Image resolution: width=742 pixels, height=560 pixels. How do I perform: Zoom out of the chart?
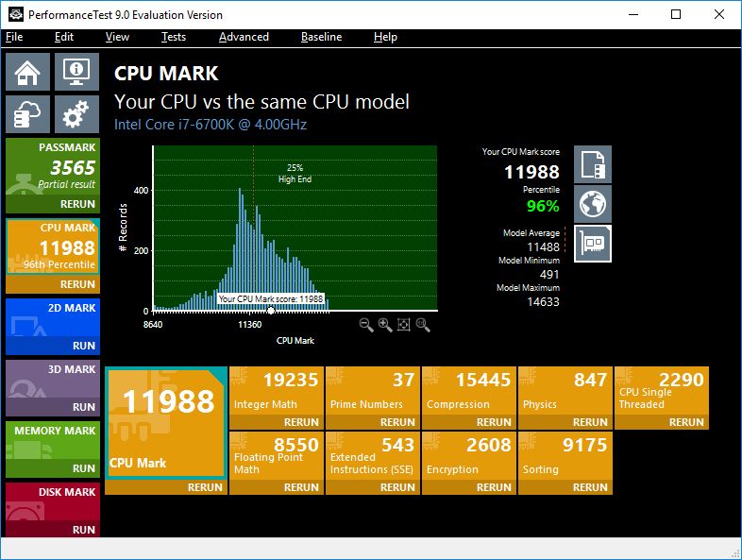coord(365,325)
